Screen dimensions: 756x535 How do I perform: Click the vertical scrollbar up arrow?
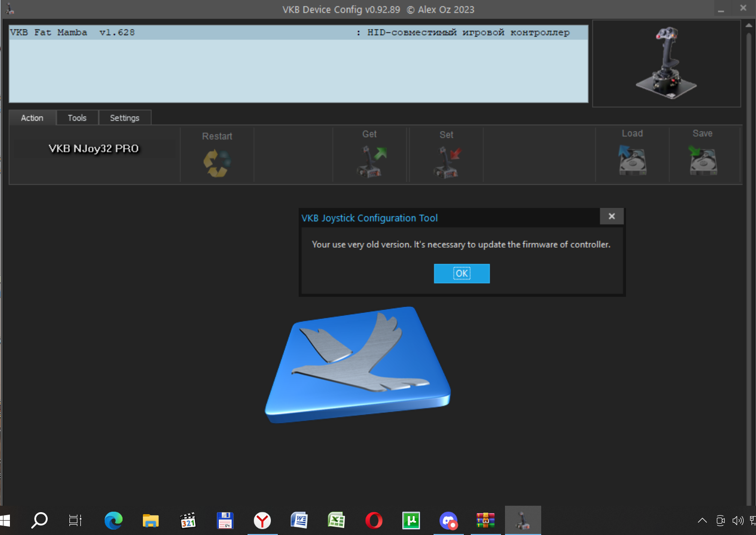coord(749,25)
